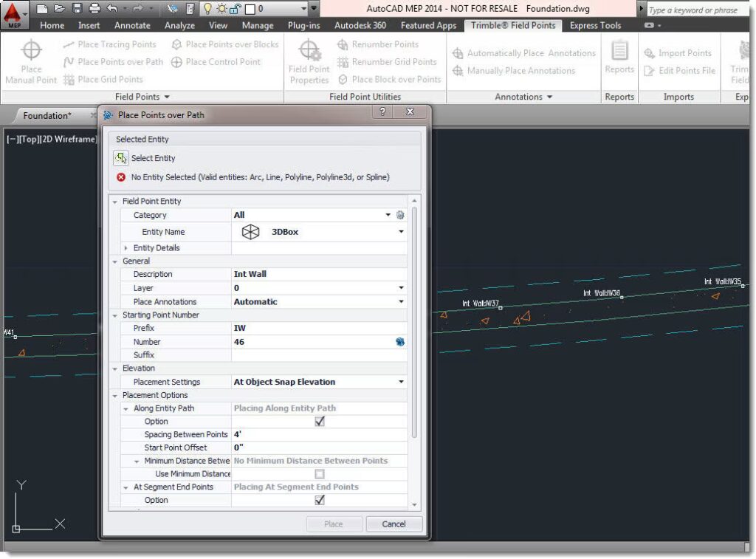
Task: Click the Cancel button in dialog
Action: point(394,524)
